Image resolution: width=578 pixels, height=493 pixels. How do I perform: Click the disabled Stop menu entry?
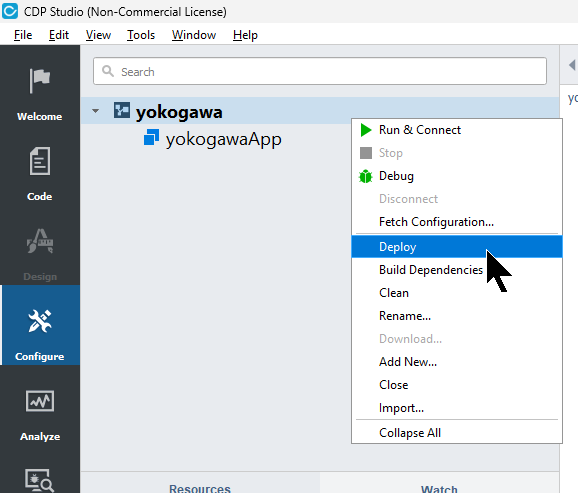point(457,153)
